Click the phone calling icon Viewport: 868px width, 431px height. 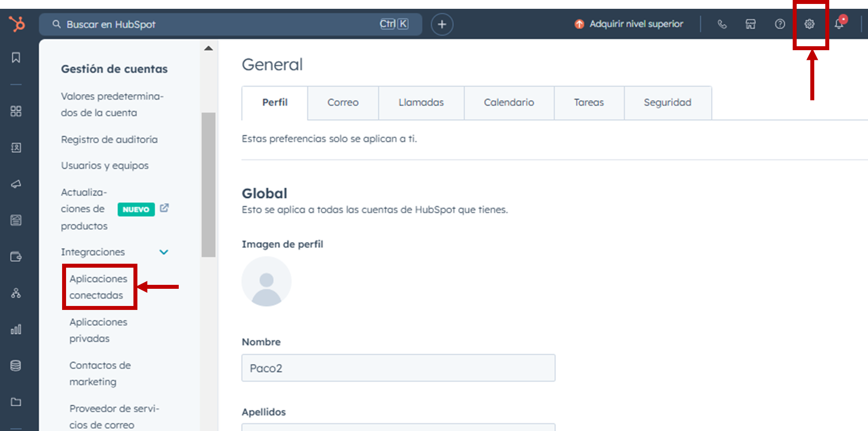722,24
